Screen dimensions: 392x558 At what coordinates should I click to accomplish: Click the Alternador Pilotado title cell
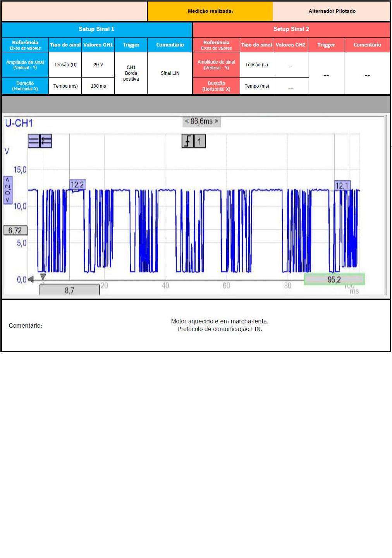pyautogui.click(x=332, y=11)
